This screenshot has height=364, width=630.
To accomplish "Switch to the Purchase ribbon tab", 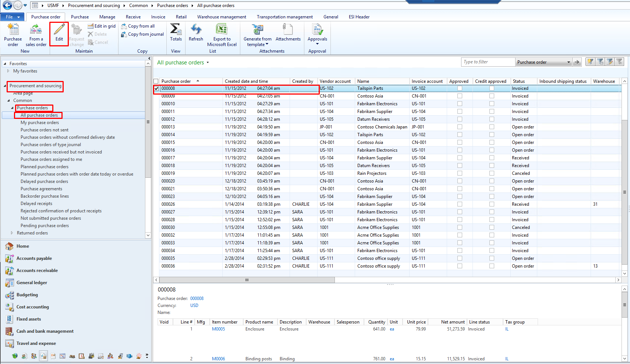I will click(80, 17).
